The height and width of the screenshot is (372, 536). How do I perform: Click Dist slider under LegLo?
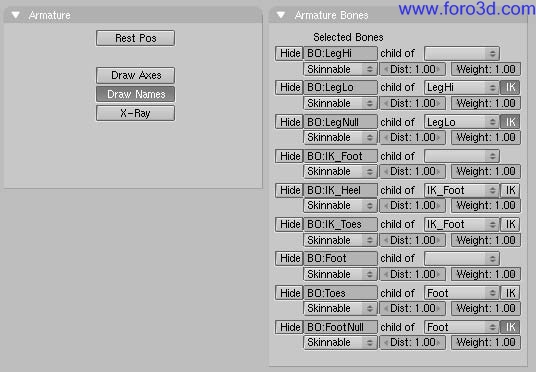coord(413,103)
